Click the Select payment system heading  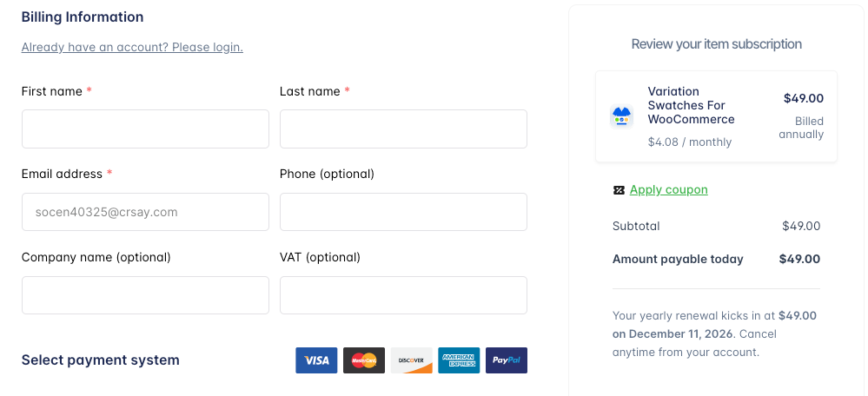[x=100, y=360]
